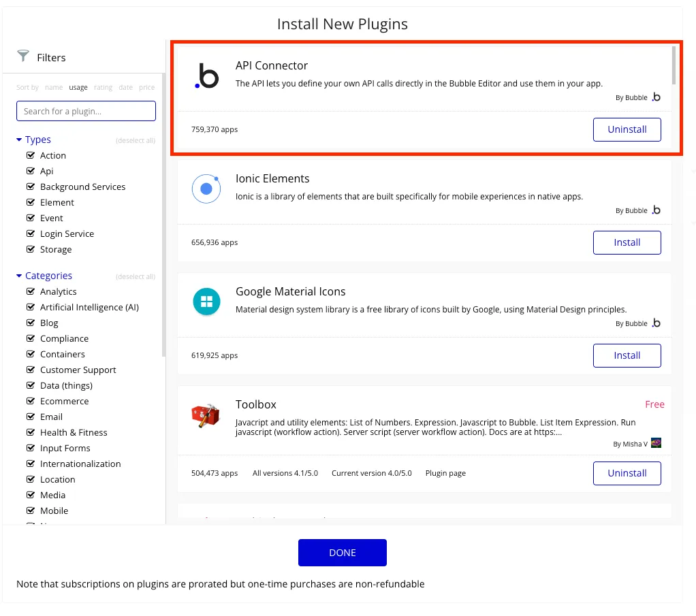Toggle the Containers category checkbox
Image resolution: width=696 pixels, height=616 pixels.
click(31, 354)
